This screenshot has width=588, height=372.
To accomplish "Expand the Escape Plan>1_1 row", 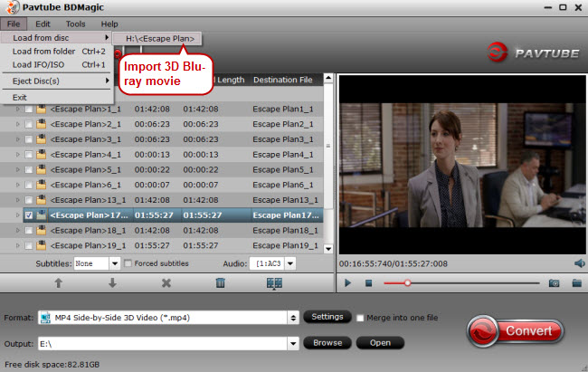I will coord(17,110).
